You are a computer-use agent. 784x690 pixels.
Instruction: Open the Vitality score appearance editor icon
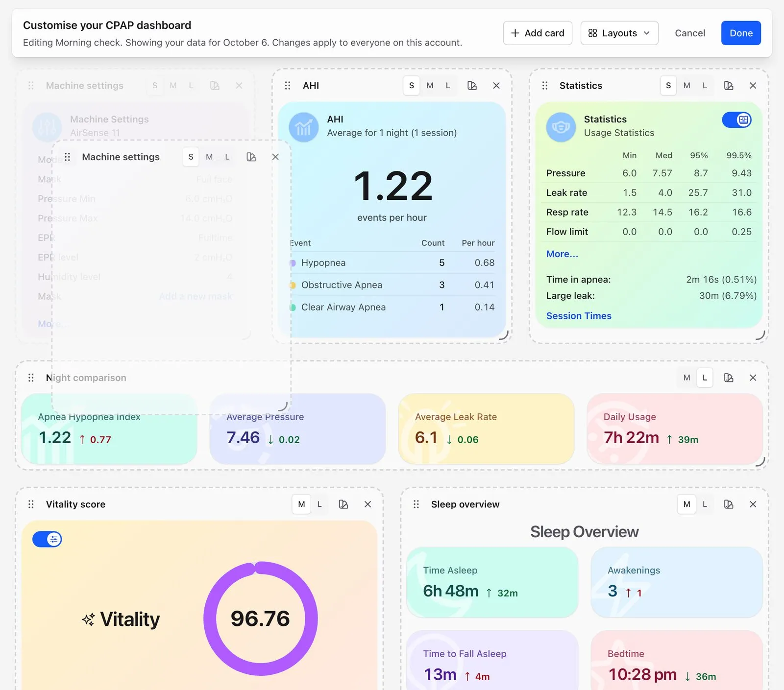click(343, 504)
